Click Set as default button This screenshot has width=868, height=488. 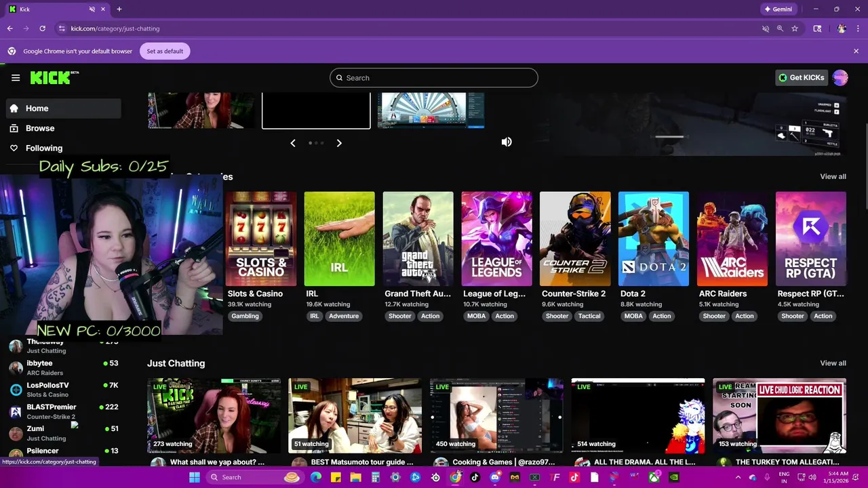[x=165, y=51]
